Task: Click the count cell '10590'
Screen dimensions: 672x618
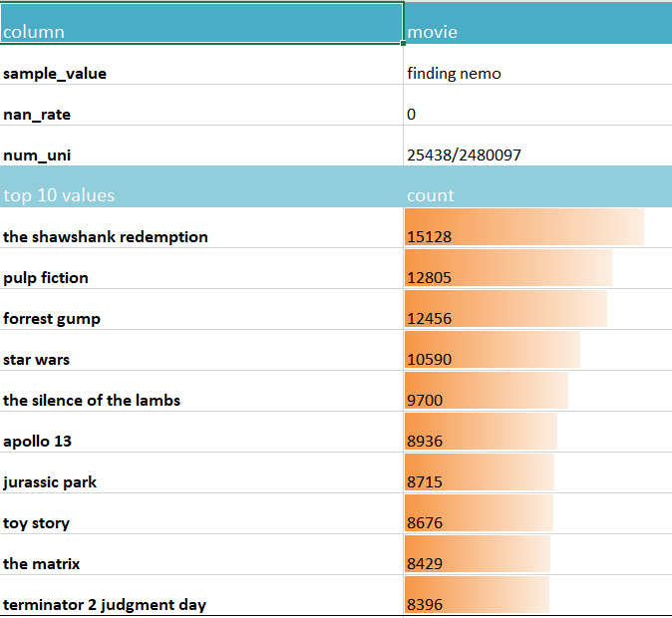Action: (537, 350)
